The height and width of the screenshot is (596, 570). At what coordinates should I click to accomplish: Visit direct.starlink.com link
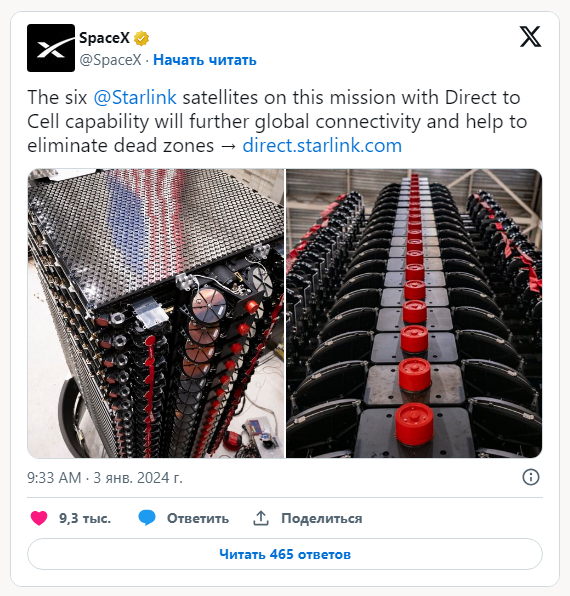click(322, 146)
